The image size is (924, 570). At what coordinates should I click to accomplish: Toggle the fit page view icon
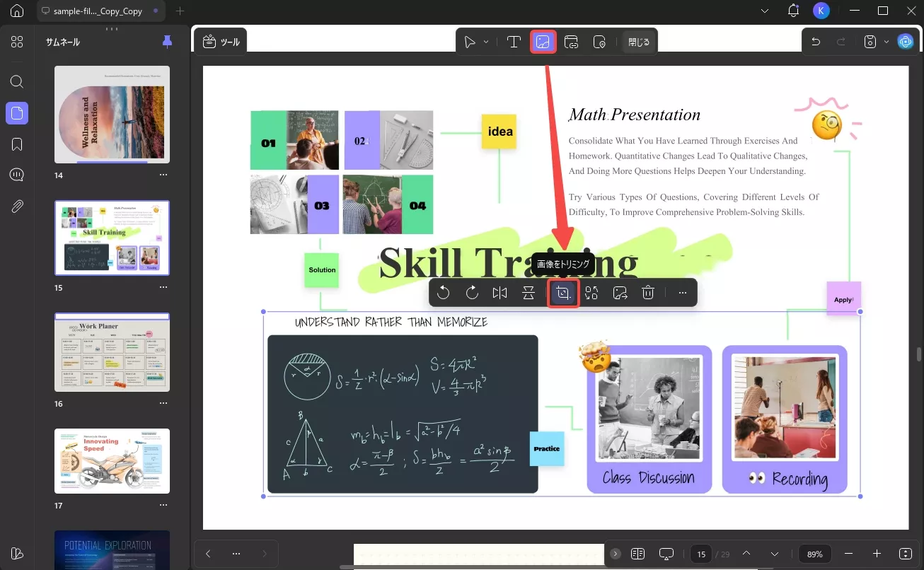point(906,554)
